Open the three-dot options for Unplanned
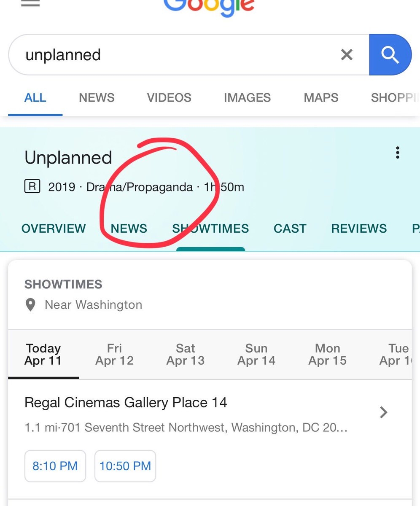Viewport: 420px width, 506px height. (397, 153)
